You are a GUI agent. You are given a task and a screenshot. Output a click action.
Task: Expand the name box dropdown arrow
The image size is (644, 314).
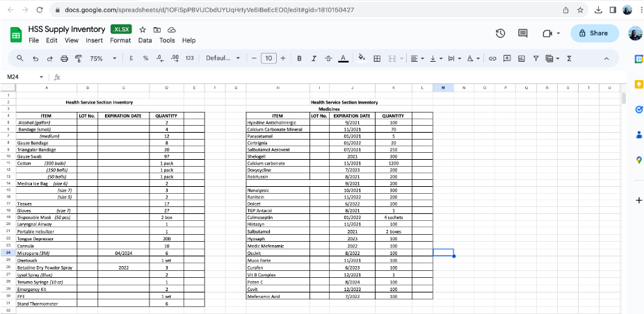(x=41, y=77)
